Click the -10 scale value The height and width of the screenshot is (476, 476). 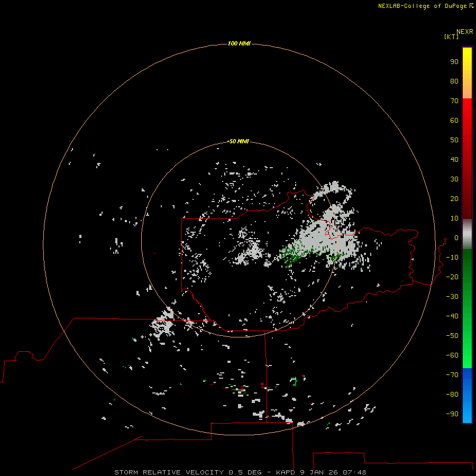pos(452,258)
